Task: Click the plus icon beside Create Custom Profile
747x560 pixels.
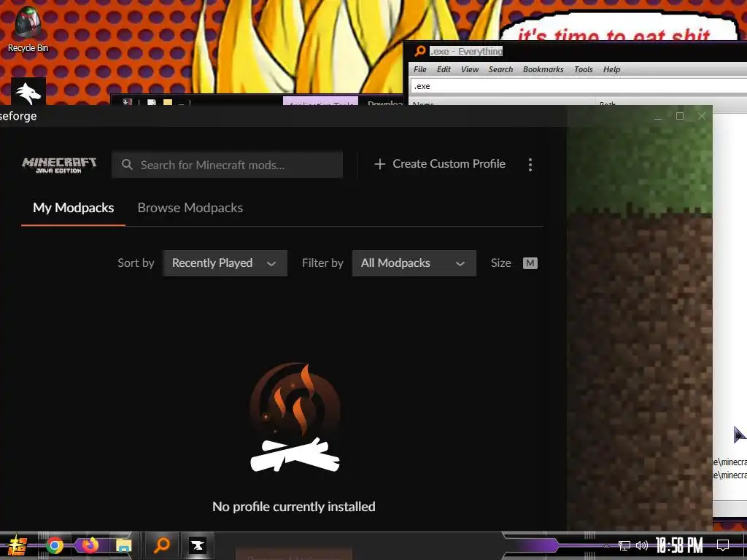Action: (379, 164)
